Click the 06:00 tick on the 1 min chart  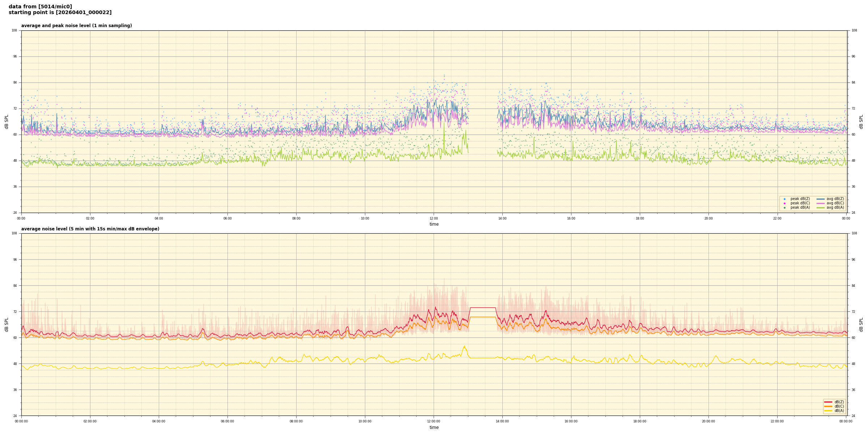pos(227,218)
